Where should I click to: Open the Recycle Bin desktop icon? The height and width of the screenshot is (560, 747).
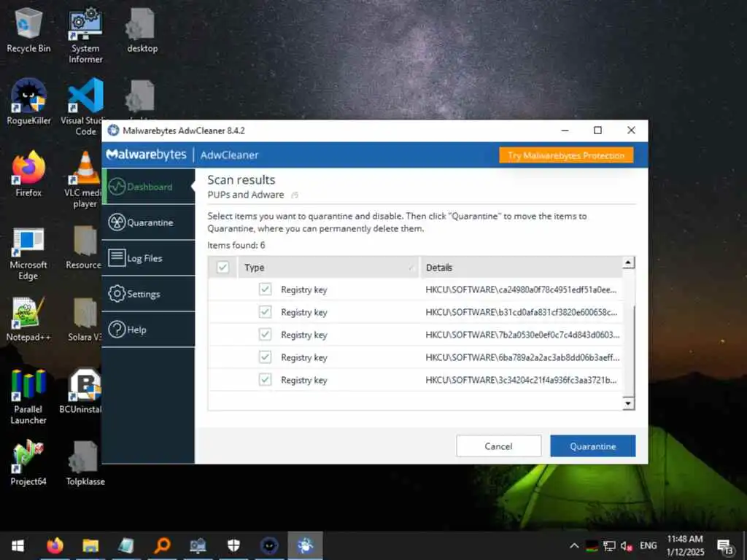tap(28, 29)
